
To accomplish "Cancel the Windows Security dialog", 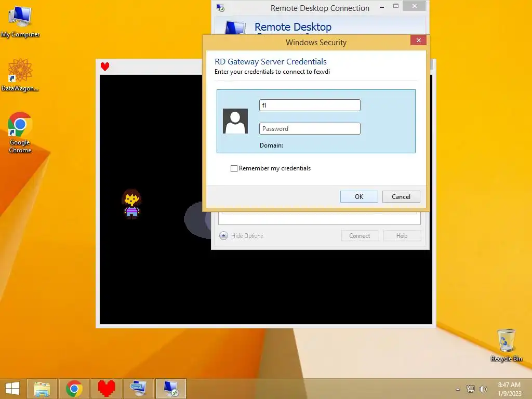I will (x=401, y=197).
